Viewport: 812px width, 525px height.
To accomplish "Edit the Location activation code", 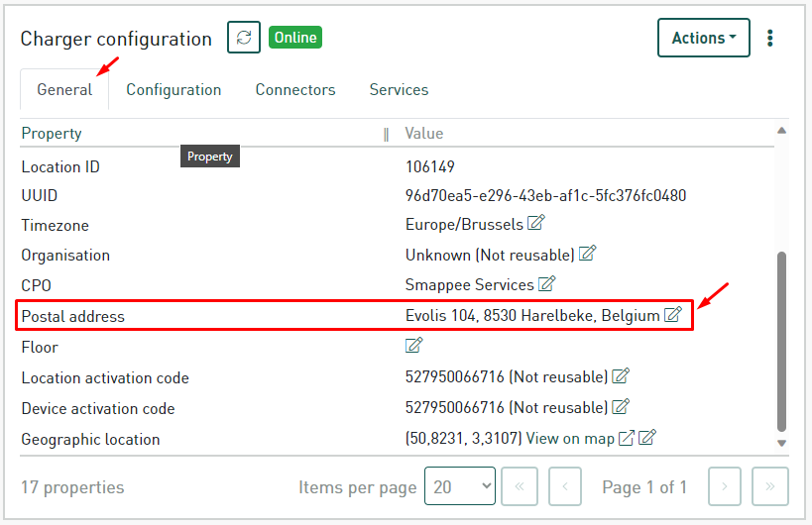I will click(621, 376).
